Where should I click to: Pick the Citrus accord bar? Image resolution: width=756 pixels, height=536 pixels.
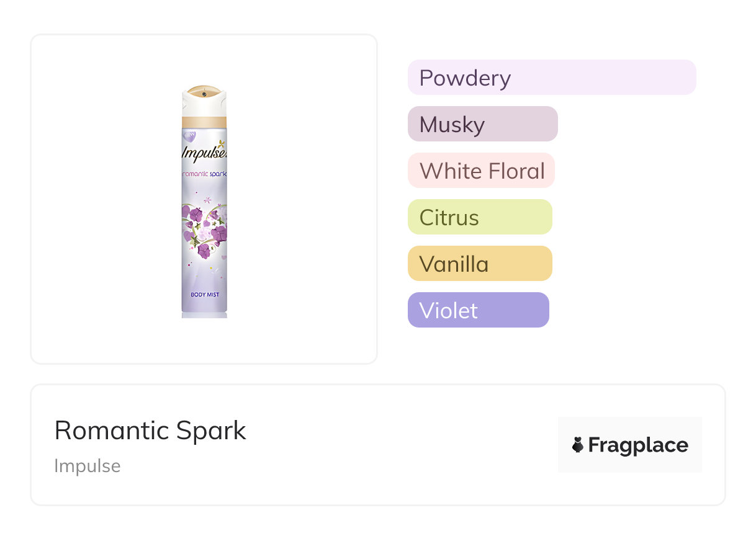pos(479,217)
